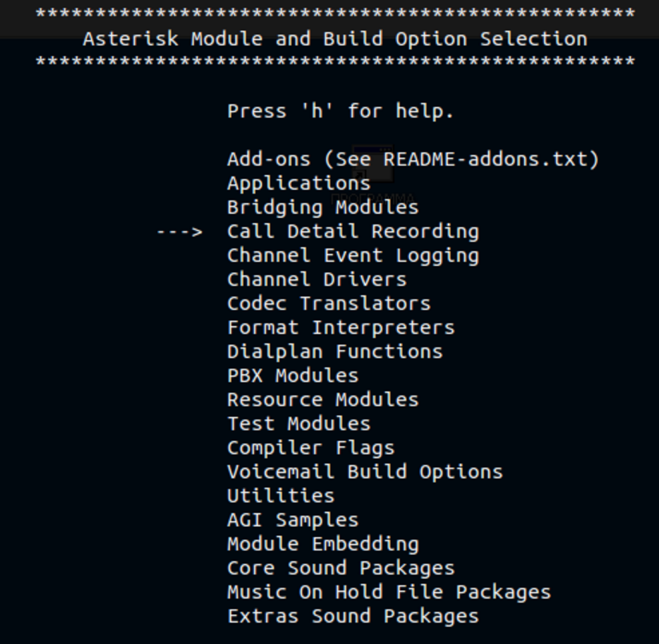Screen dimensions: 659x644
Task: Open the Applications category
Action: click(298, 184)
